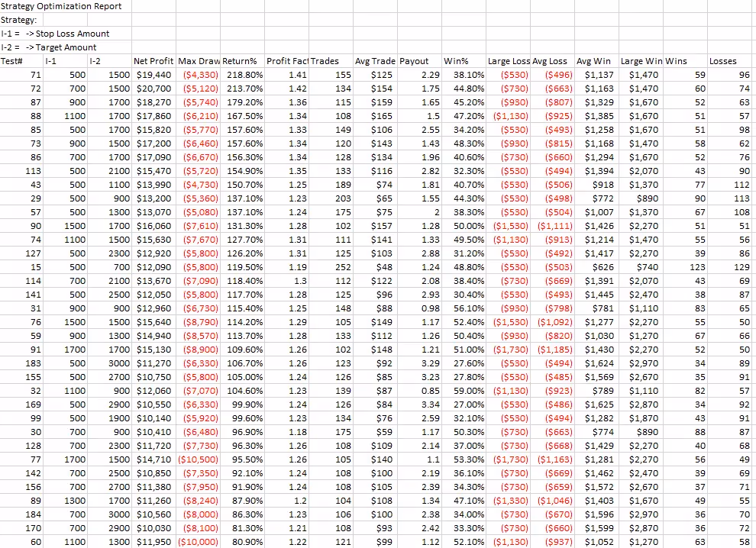This screenshot has width=756, height=548.
Task: Select return cell '80.90%'
Action: (x=243, y=542)
